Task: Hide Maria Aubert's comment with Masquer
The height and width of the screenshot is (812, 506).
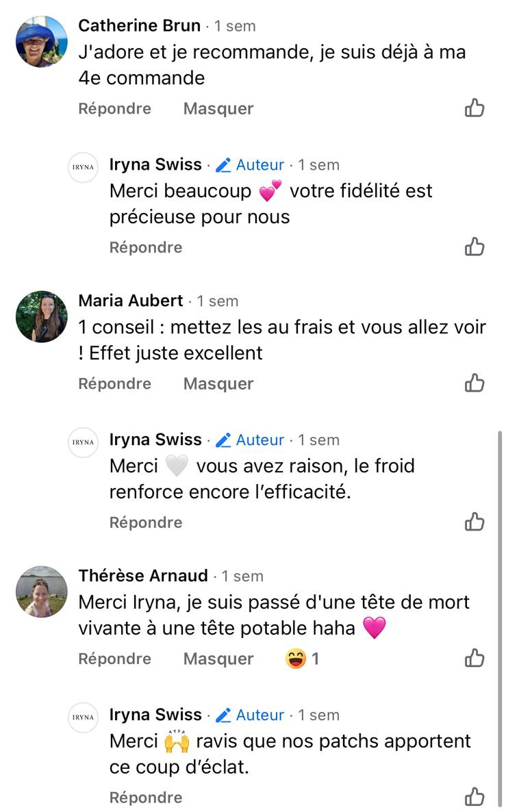Action: click(x=218, y=384)
